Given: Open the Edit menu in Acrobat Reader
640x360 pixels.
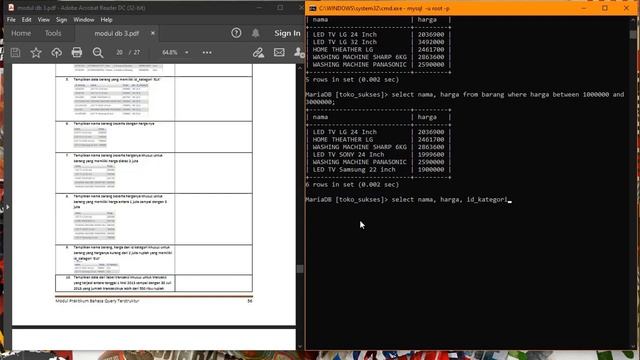Looking at the screenshot, I should [x=27, y=20].
